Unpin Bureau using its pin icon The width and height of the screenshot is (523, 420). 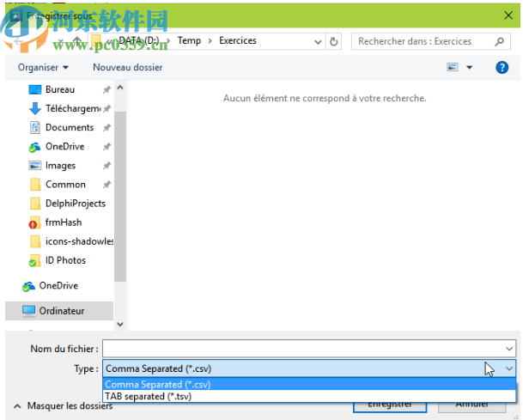(x=106, y=89)
